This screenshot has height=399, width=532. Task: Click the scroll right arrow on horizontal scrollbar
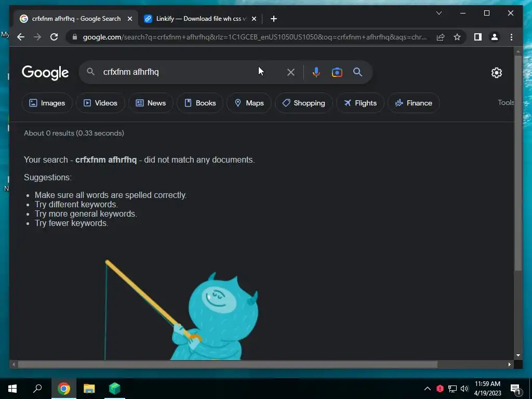[509, 365]
